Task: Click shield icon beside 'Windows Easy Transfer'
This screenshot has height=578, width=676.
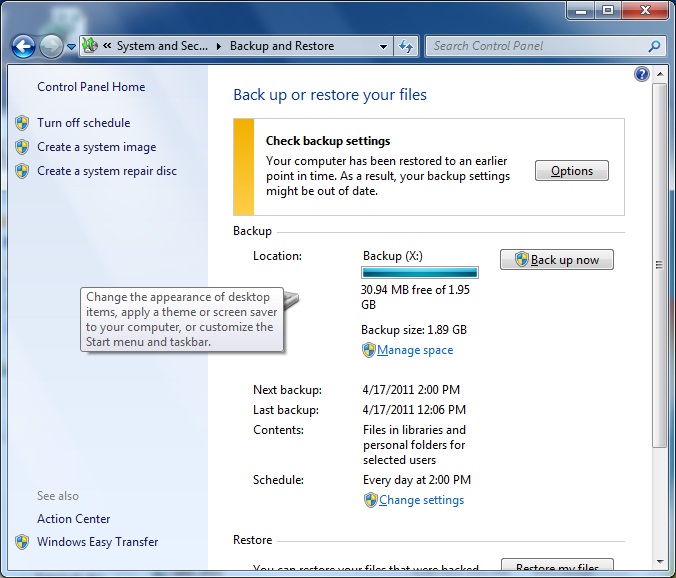Action: pyautogui.click(x=22, y=542)
